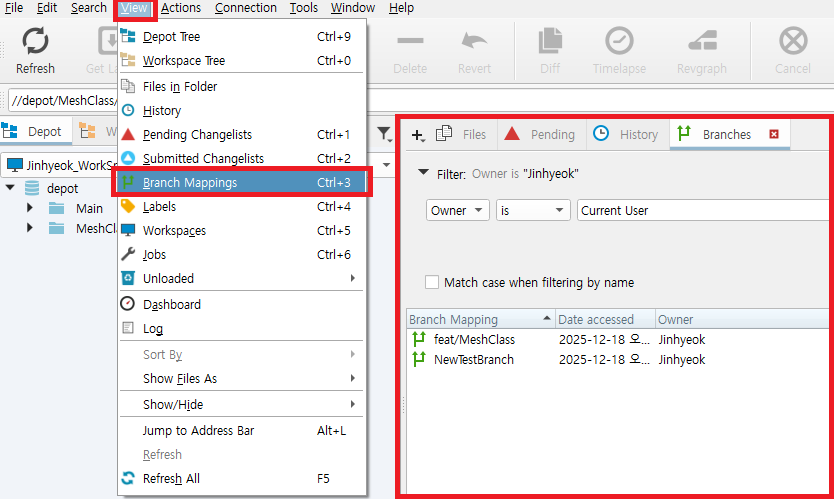Expand the Unloaded submenu

coord(242,278)
